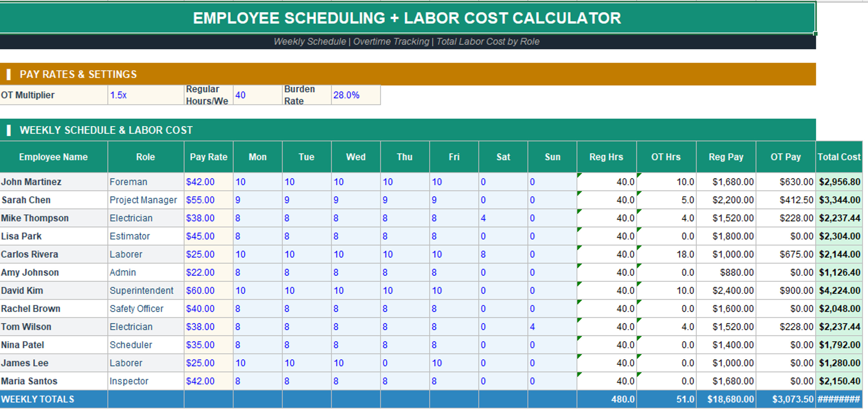
Task: Click the Pay Rate column header
Action: coord(209,157)
